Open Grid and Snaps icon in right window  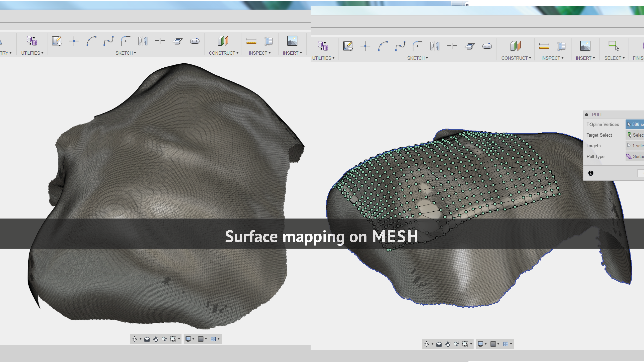(493, 344)
